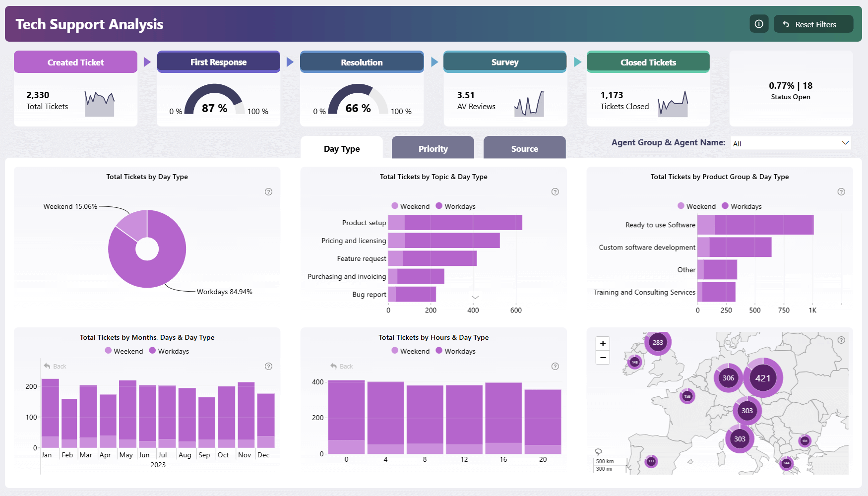This screenshot has width=868, height=496.
Task: Select the 421 bubble on the map
Action: (762, 378)
